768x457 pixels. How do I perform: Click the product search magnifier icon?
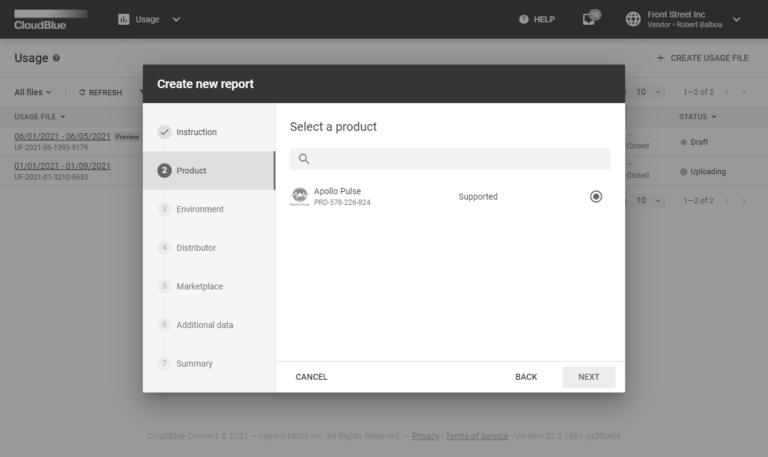[304, 159]
